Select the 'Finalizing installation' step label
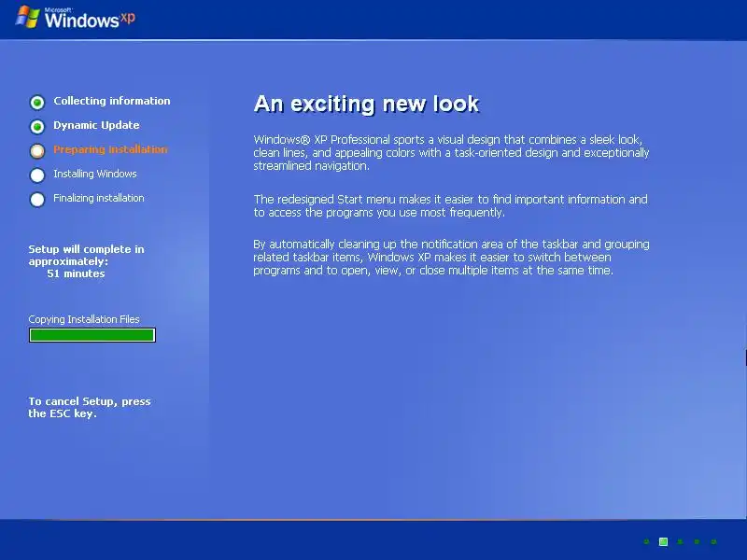Screen dimensions: 747x560 click(x=99, y=198)
